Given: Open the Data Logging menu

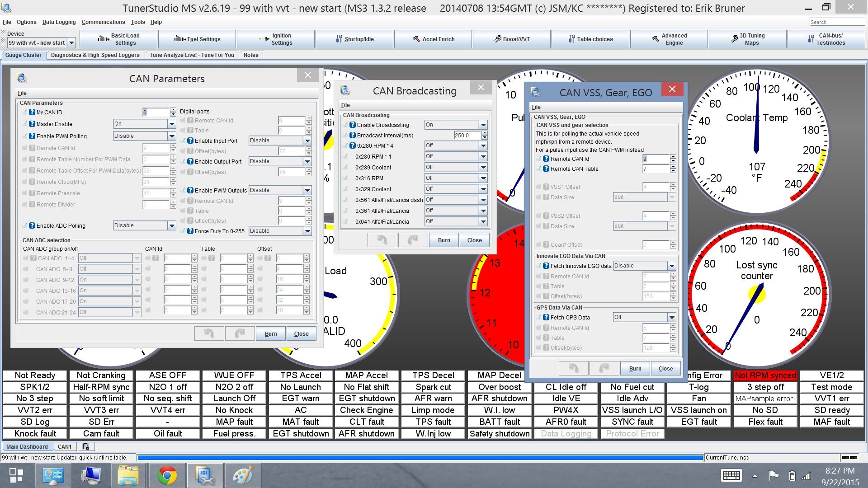Looking at the screenshot, I should (59, 22).
